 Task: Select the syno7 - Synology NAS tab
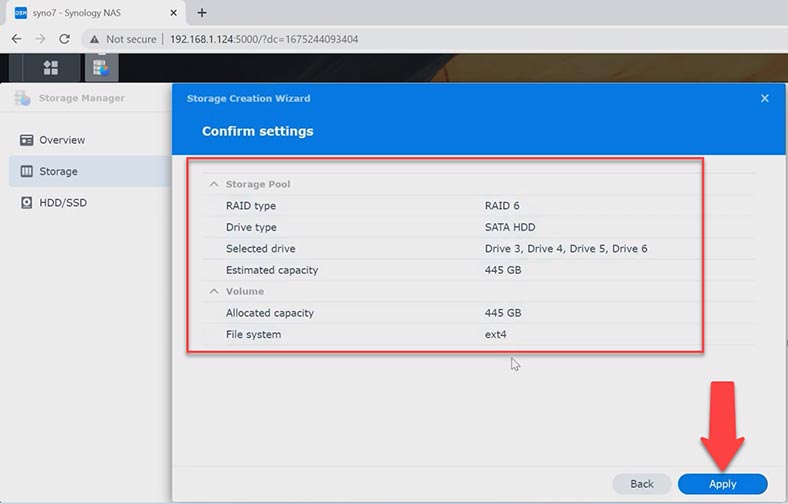coord(95,13)
